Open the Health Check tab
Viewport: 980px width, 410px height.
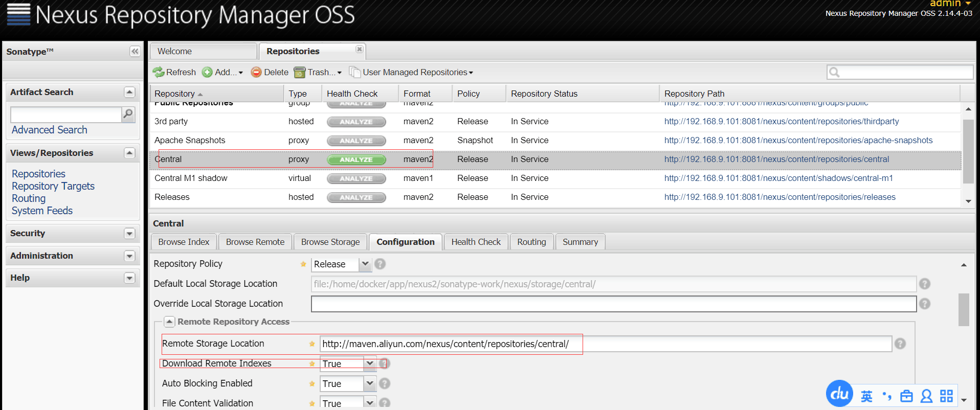coord(476,242)
